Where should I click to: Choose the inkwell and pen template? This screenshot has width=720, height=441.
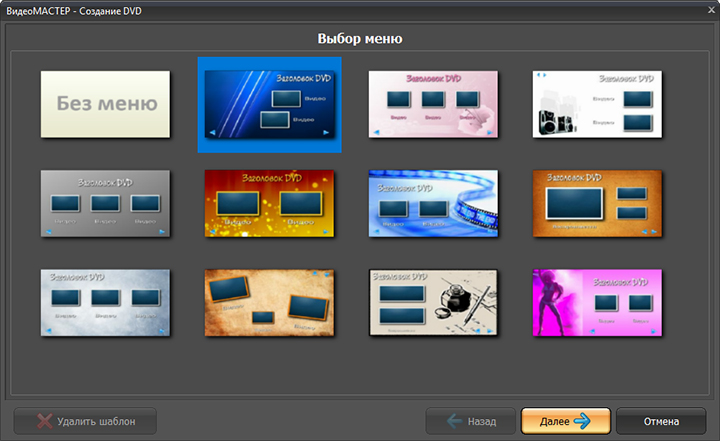click(433, 303)
